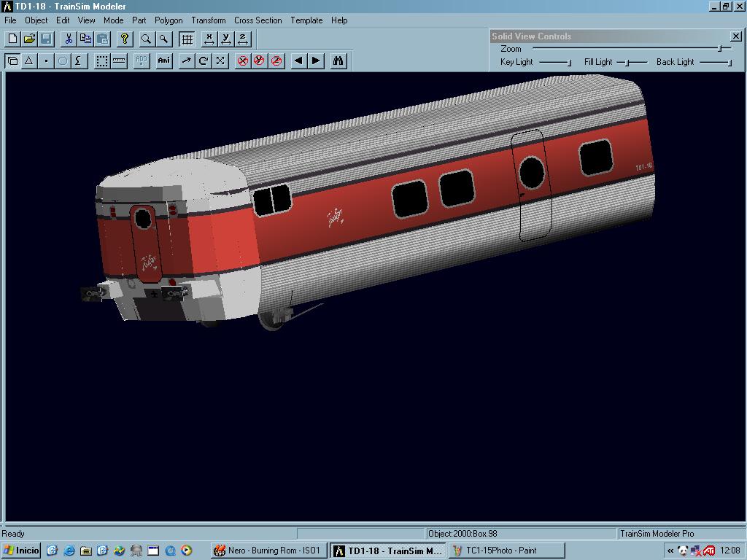
Task: Click the Z-axis constraint icon
Action: point(243,39)
